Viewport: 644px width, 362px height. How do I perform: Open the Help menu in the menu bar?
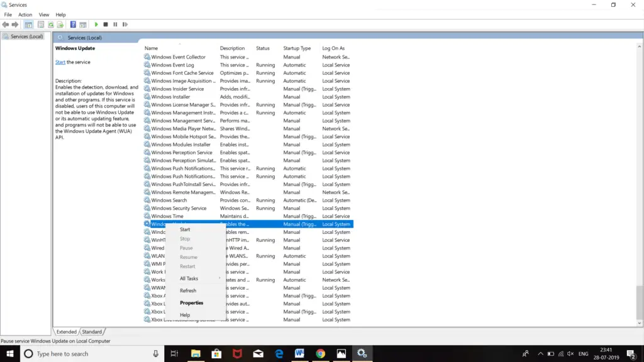click(61, 15)
